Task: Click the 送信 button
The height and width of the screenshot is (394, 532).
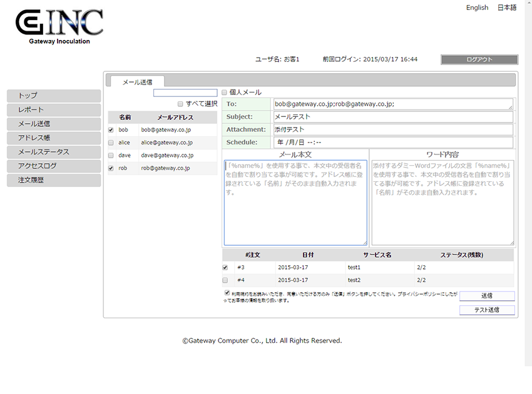Action: pyautogui.click(x=486, y=296)
